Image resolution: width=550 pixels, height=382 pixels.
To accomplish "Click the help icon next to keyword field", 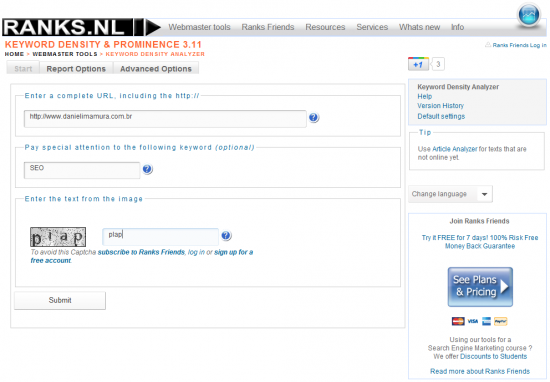I will [147, 169].
